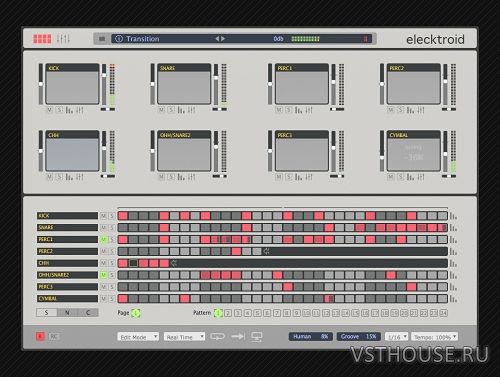Click the 0db master level readout

[x=278, y=39]
